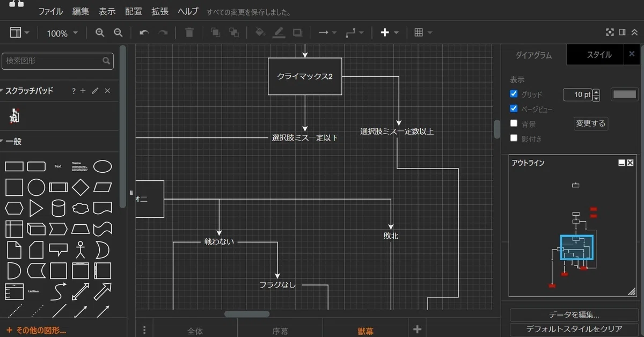Click the trash delete icon
Screen dimensions: 644x337
pos(189,33)
